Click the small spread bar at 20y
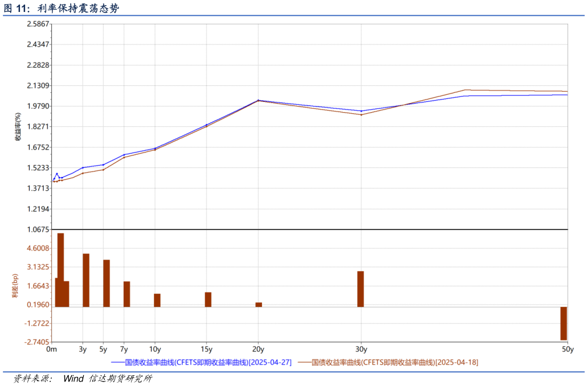Viewport: 588px width, 386px height. pos(259,305)
